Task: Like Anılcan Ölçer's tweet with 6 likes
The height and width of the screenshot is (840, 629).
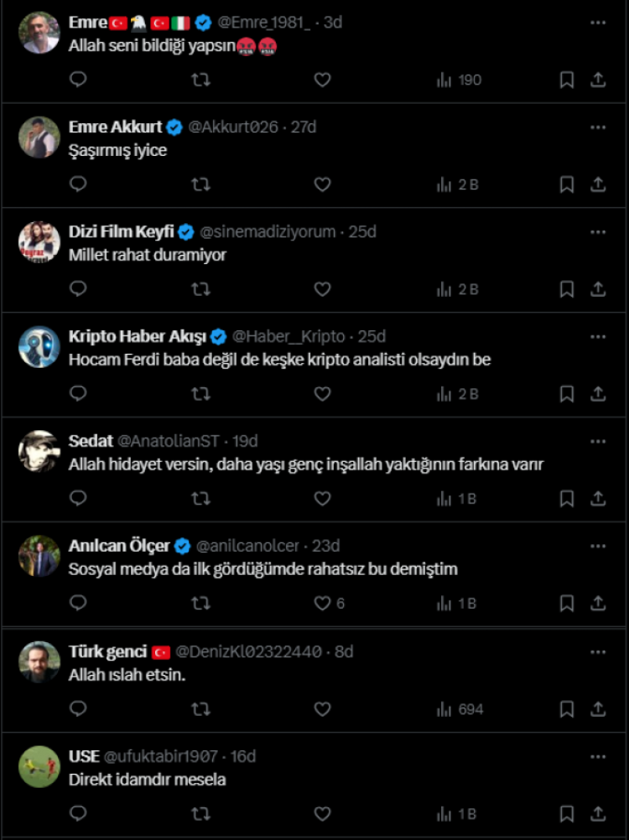Action: coord(323,604)
